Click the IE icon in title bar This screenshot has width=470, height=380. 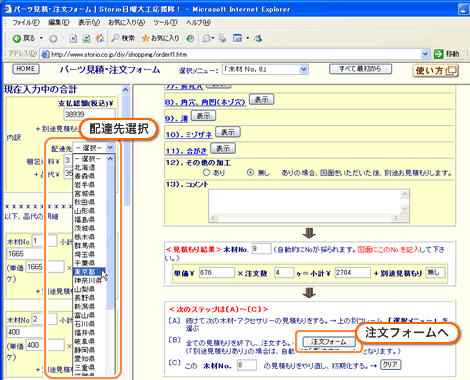tap(7, 9)
